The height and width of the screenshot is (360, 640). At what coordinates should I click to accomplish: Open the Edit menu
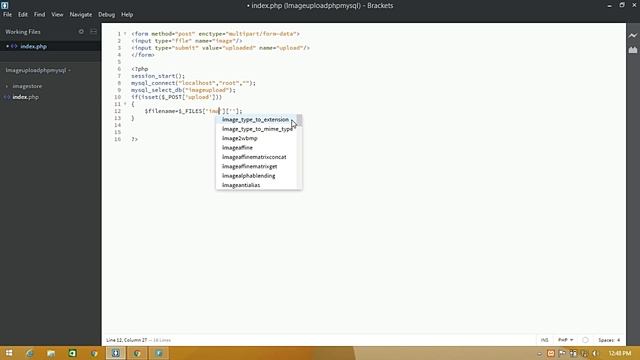click(23, 15)
